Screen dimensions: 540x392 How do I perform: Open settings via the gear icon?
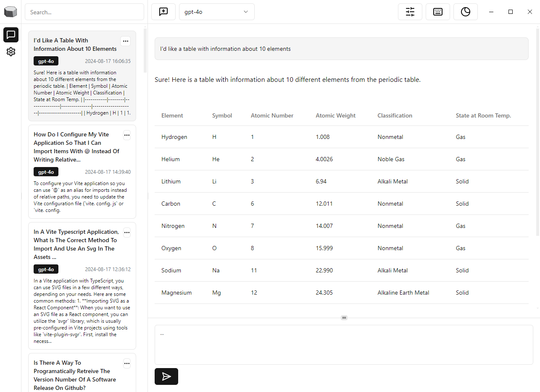(11, 52)
